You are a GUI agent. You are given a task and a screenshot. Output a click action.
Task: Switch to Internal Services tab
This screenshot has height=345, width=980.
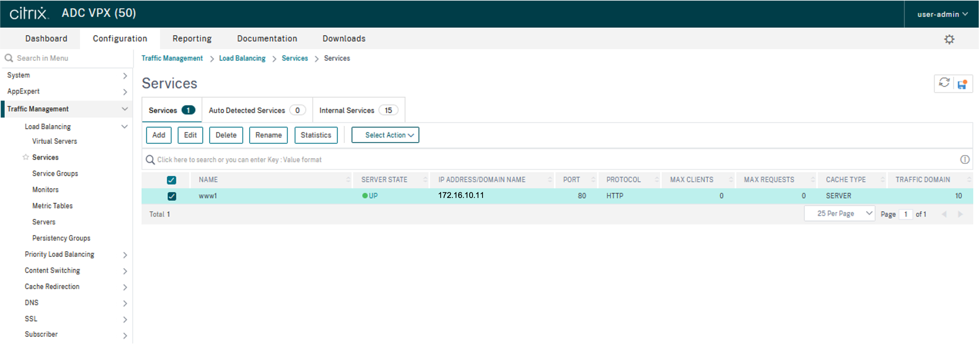(358, 110)
